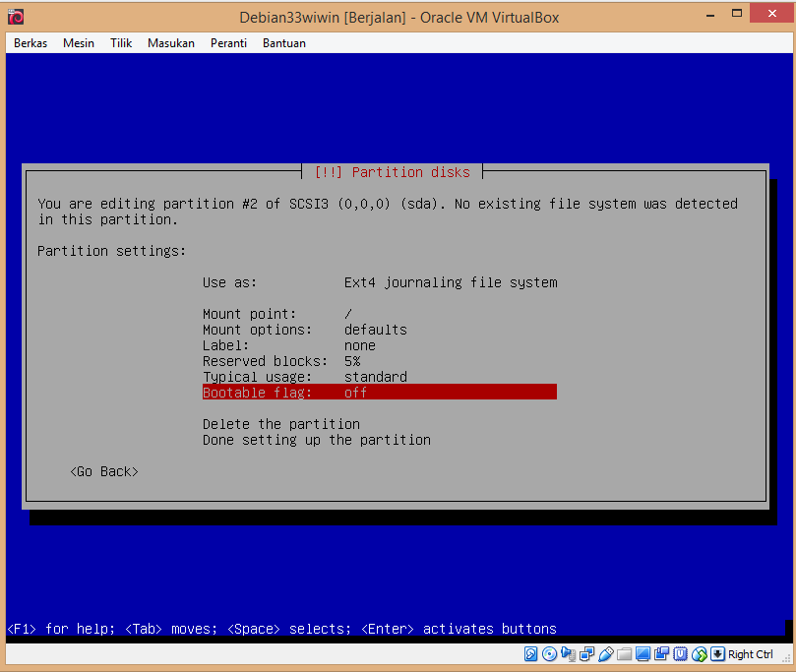Viewport: 796px width, 672px height.
Task: Open the Tilik menu
Action: 121,43
